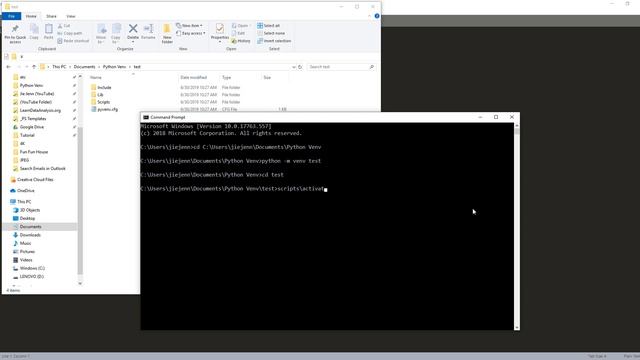640x360 pixels.
Task: Click the Back navigation arrow
Action: (x=9, y=67)
